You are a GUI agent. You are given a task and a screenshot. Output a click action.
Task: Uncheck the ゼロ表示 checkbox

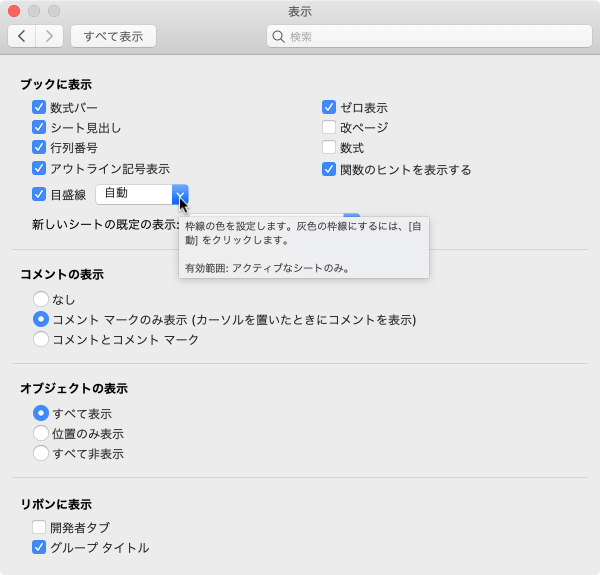point(328,107)
